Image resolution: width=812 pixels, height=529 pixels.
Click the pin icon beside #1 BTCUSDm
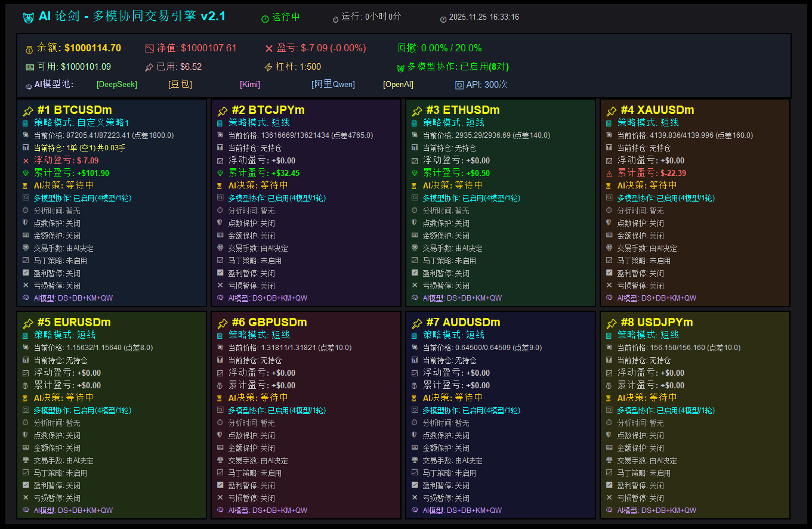click(27, 111)
